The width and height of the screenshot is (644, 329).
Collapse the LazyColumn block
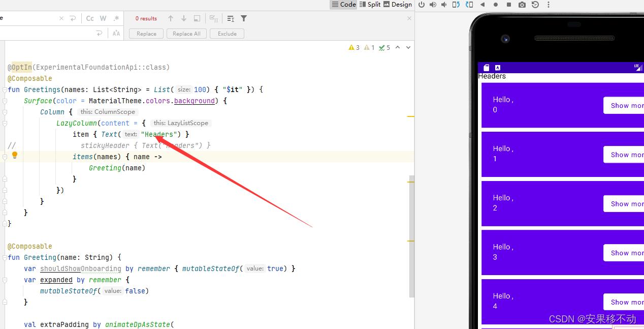point(5,123)
